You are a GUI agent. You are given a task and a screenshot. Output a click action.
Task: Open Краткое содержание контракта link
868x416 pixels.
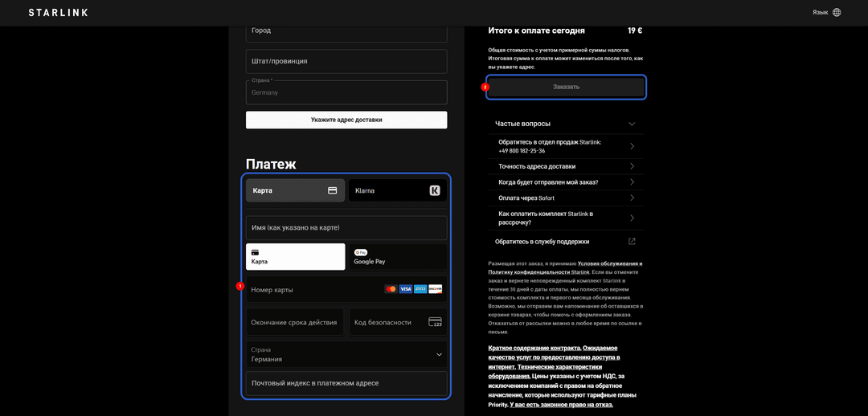534,349
